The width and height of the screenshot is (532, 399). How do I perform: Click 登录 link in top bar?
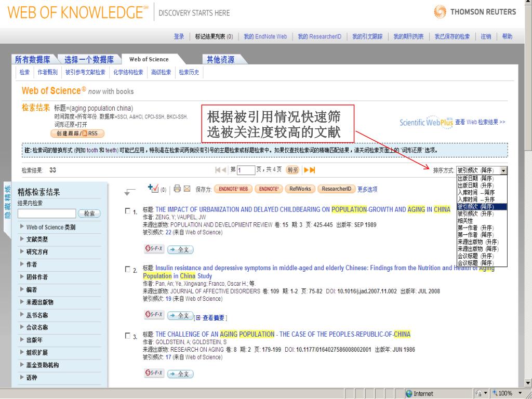[179, 36]
